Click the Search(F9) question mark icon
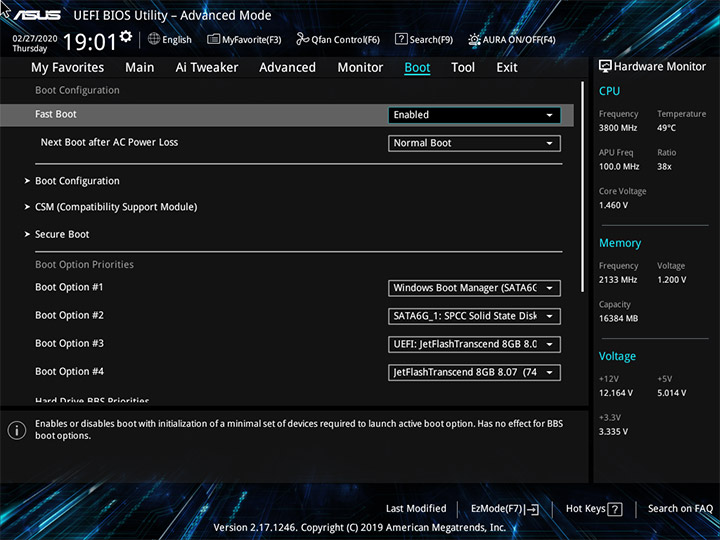 [401, 39]
